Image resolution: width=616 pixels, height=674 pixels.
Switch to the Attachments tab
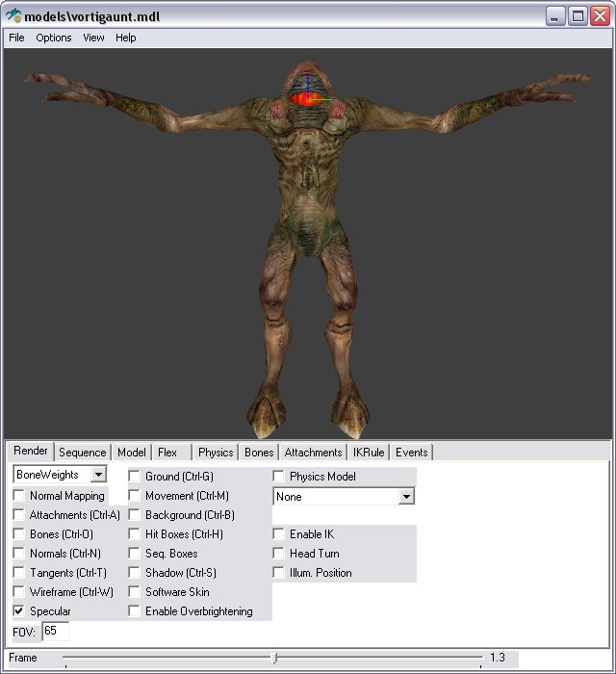click(313, 453)
